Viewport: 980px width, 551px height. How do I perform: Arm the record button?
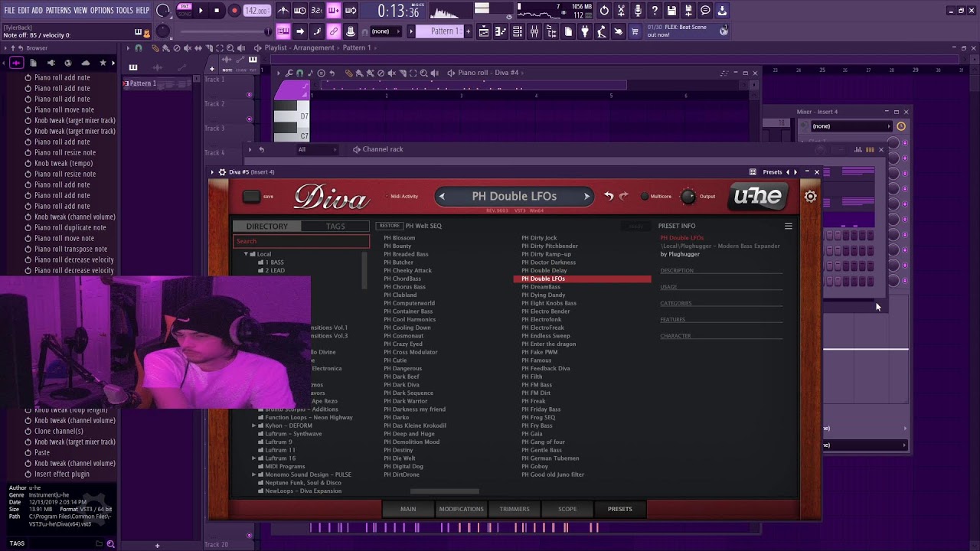coord(234,11)
